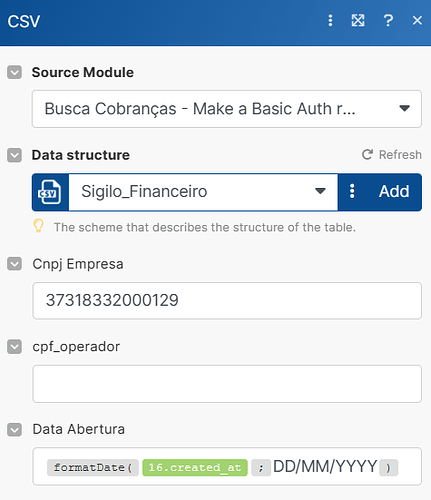
Task: Toggle the Cnpj Empresa field chevron
Action: (x=14, y=264)
